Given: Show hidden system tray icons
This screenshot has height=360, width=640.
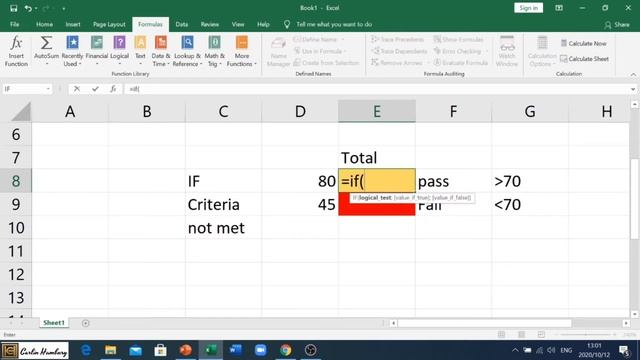Looking at the screenshot, I should [515, 350].
